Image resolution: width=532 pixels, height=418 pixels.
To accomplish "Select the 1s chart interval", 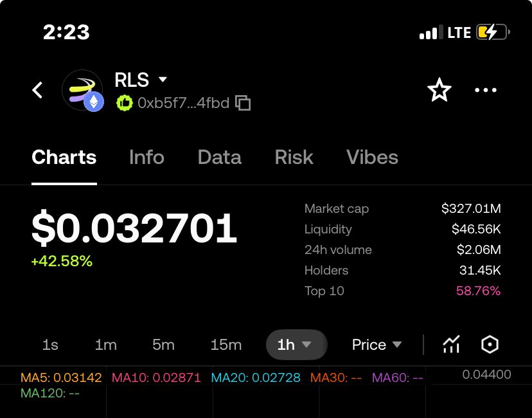I will tap(50, 345).
